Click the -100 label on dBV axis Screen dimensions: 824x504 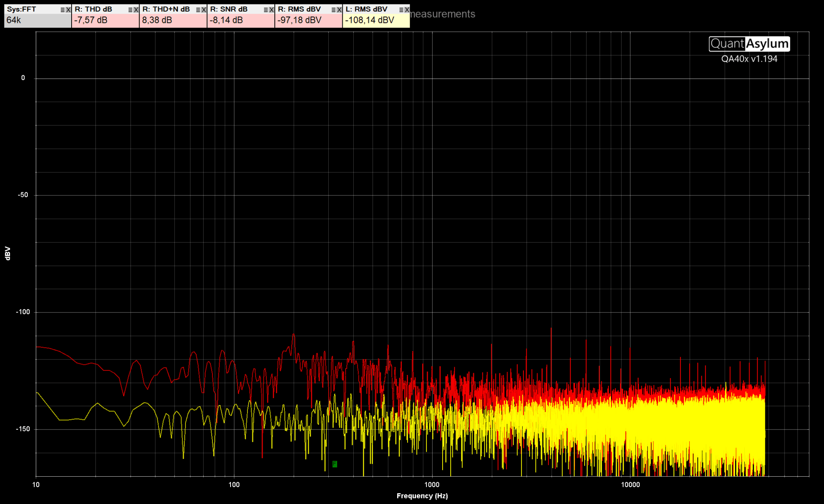[23, 312]
